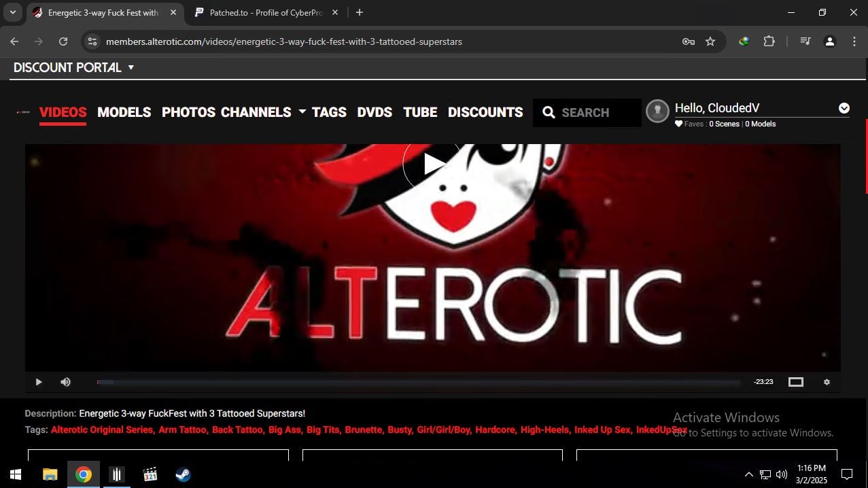The height and width of the screenshot is (488, 868).
Task: Open Steam from the taskbar
Action: tap(183, 474)
